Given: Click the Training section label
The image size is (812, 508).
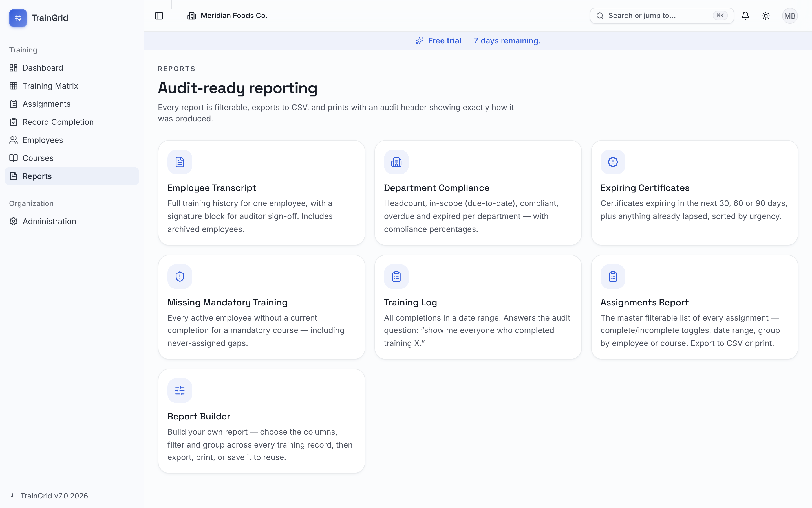Looking at the screenshot, I should (23, 50).
